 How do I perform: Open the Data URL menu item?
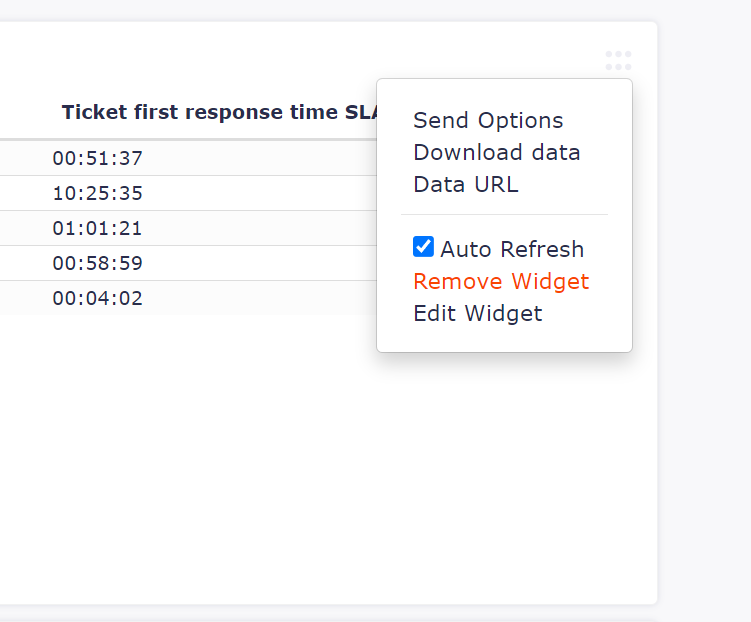tap(466, 184)
